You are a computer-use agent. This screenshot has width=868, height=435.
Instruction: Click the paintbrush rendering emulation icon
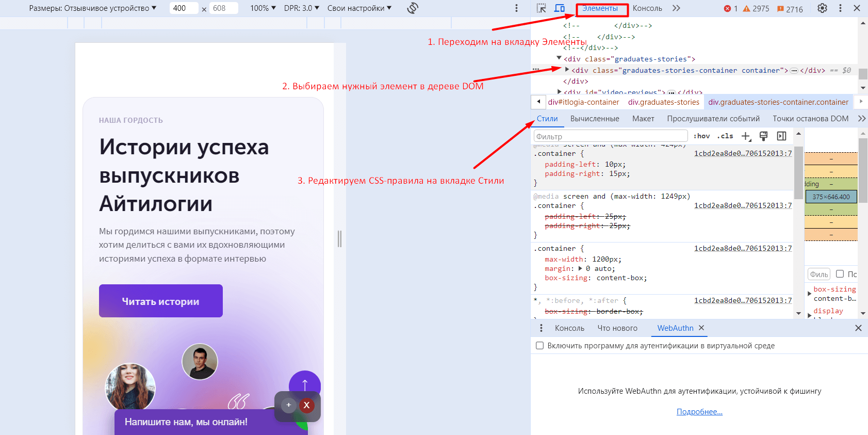(x=764, y=136)
